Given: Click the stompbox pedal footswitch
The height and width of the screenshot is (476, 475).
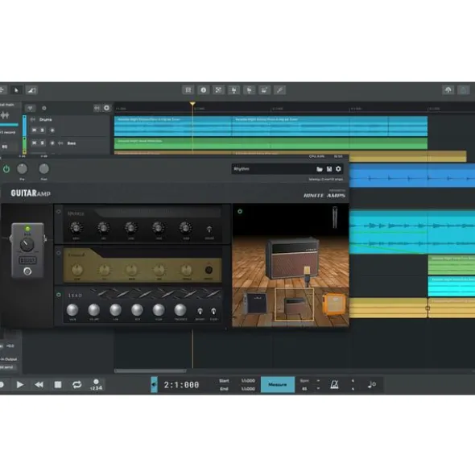Looking at the screenshot, I should coord(27,271).
